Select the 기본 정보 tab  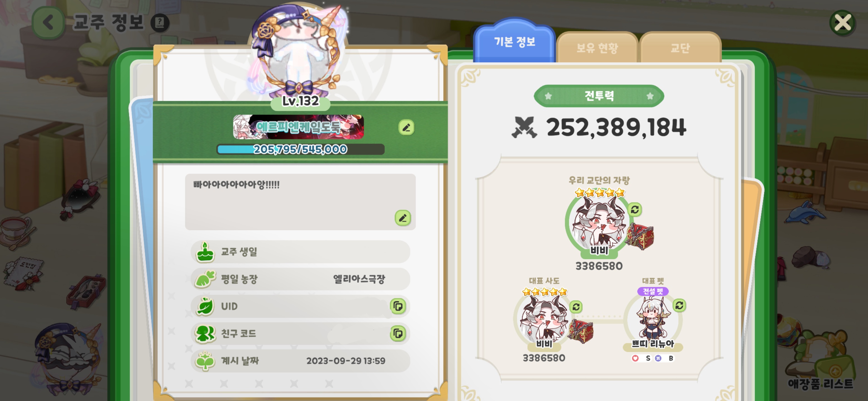pos(514,41)
